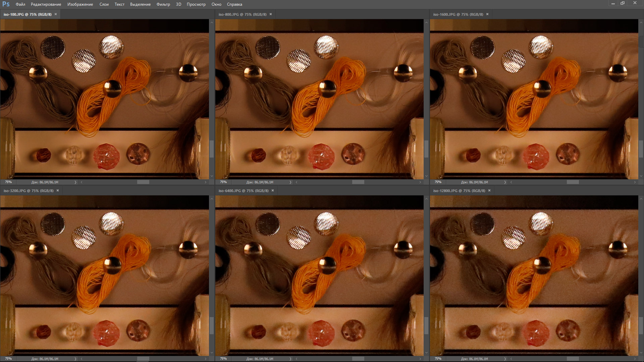Click the zoom percentage field of iso-12800.JPG
This screenshot has width=644, height=362.
[438, 359]
